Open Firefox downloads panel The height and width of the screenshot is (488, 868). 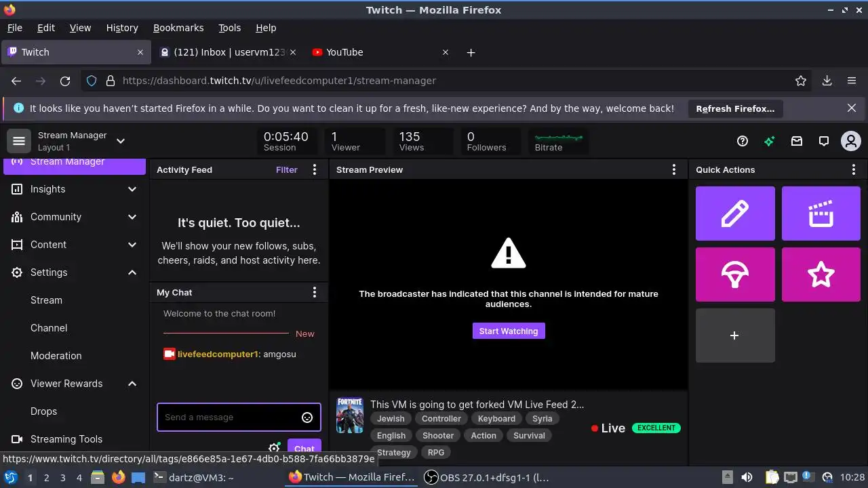827,81
